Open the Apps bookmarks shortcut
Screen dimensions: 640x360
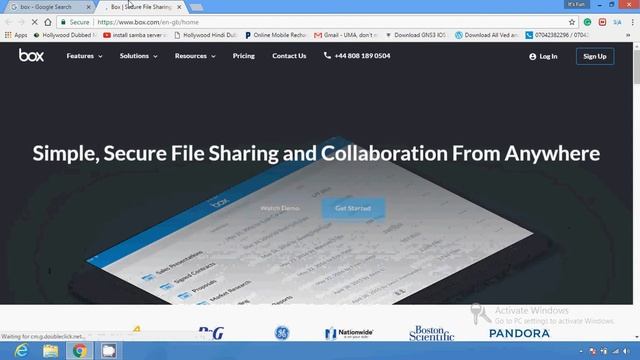click(x=16, y=35)
